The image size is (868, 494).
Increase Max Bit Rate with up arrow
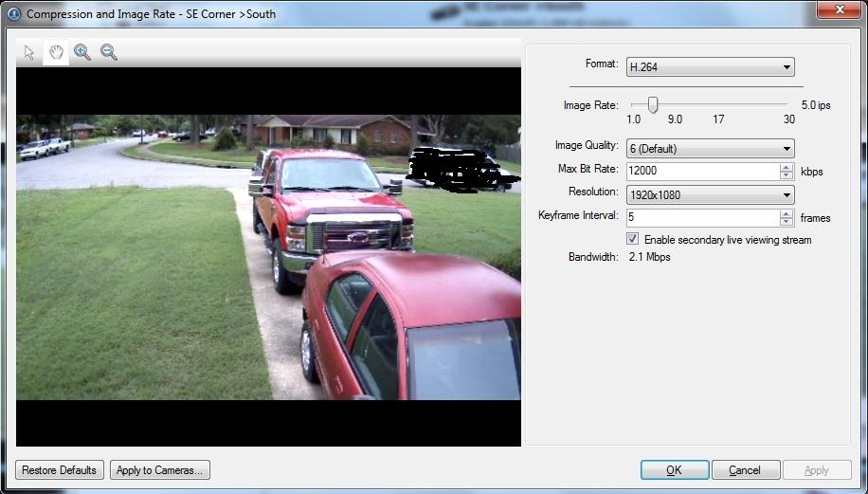787,168
